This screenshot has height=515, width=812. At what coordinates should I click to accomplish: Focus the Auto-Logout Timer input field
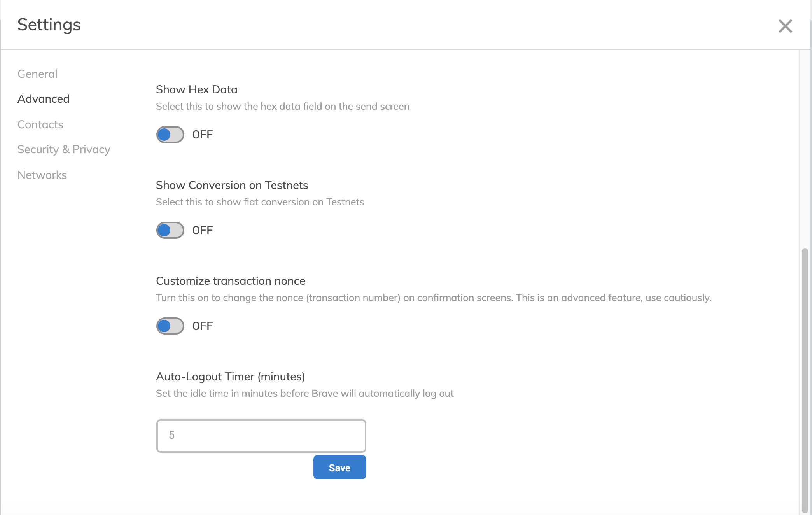point(261,436)
